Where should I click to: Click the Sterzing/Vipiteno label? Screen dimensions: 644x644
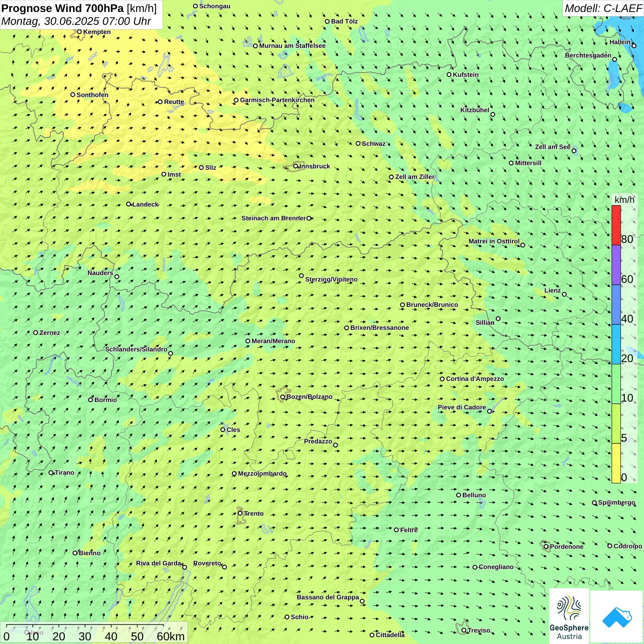point(331,279)
